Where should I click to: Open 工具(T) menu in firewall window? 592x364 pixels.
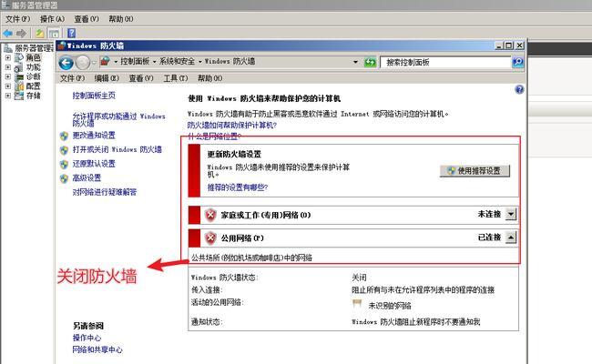(176, 78)
